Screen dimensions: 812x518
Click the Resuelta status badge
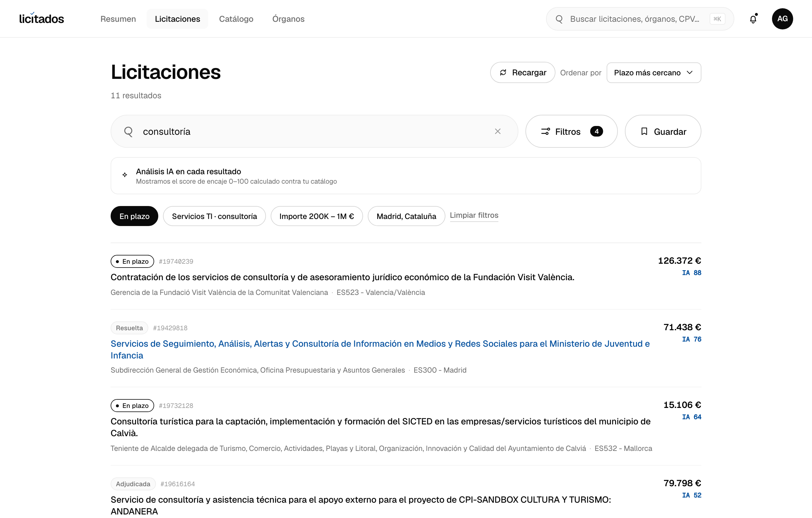129,328
